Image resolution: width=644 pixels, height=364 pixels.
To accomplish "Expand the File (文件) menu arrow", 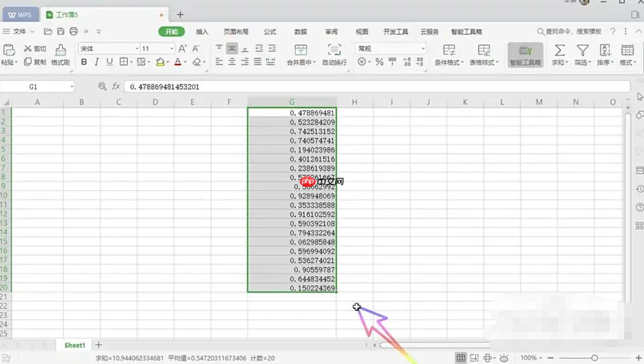I will pyautogui.click(x=32, y=32).
